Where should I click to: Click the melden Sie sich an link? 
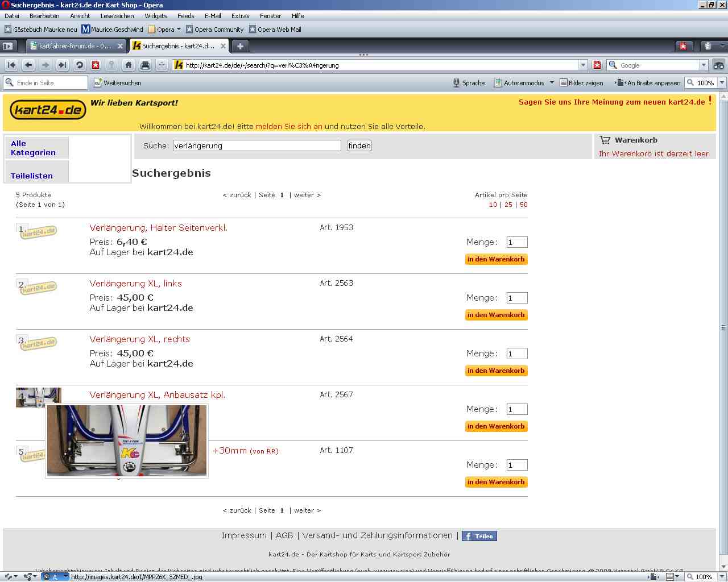tap(289, 127)
